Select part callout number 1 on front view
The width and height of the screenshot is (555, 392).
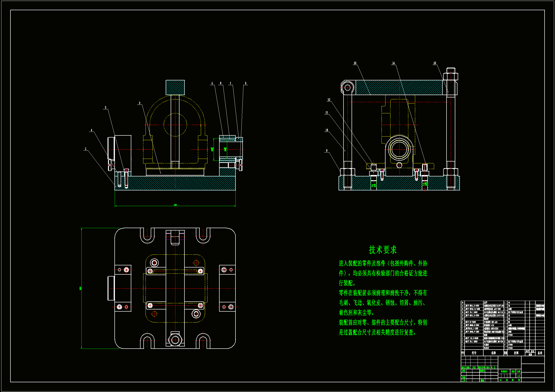click(x=85, y=149)
